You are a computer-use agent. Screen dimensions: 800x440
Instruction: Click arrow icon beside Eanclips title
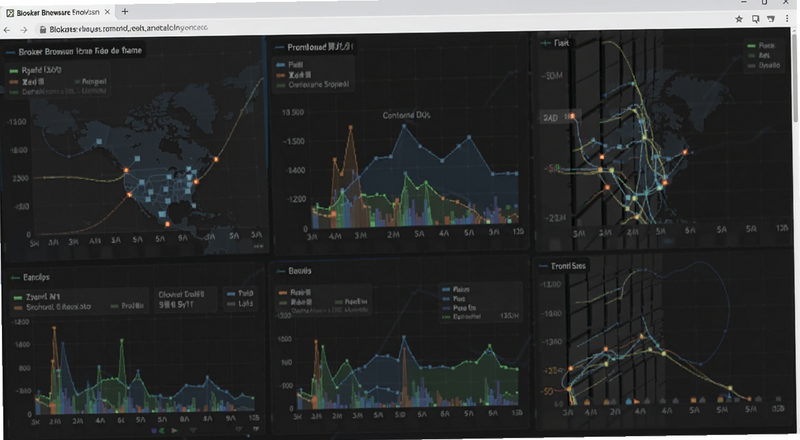15,278
